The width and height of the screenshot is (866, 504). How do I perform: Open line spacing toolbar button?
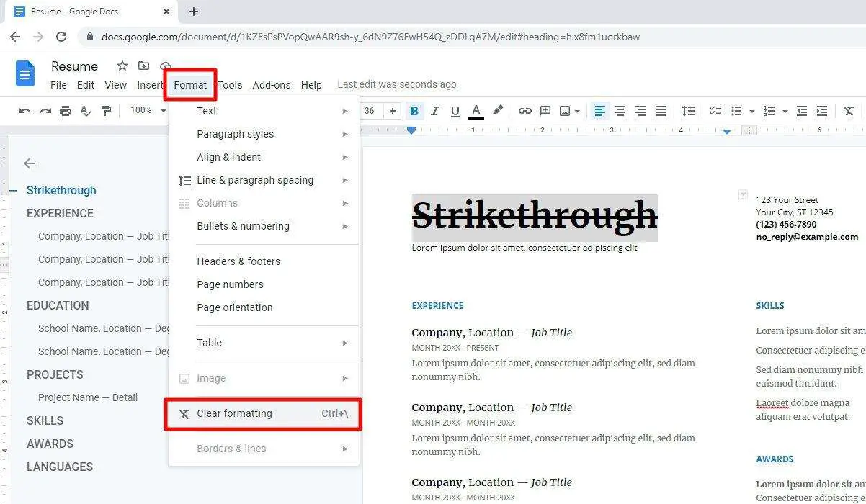[x=688, y=111]
